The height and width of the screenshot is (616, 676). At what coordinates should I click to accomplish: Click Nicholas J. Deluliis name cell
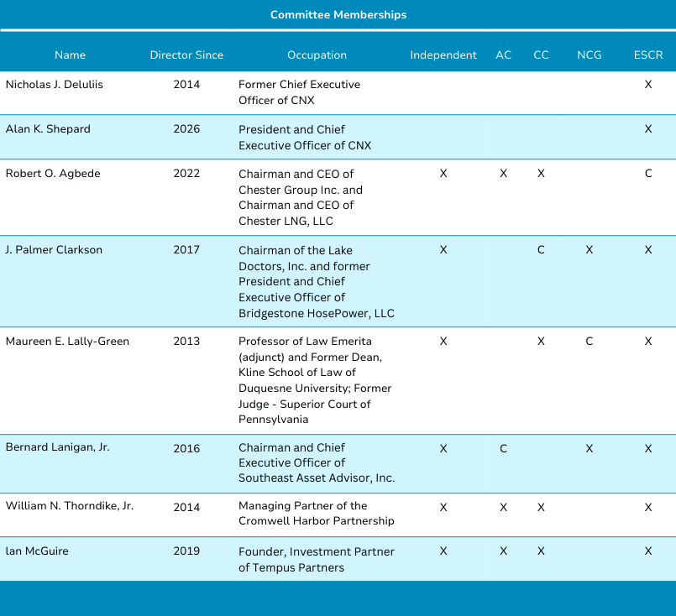[x=55, y=85]
